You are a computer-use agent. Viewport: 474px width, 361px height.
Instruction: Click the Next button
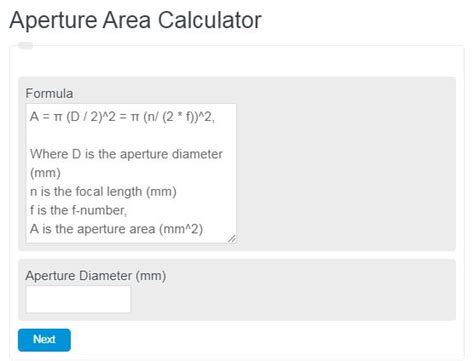tap(44, 340)
